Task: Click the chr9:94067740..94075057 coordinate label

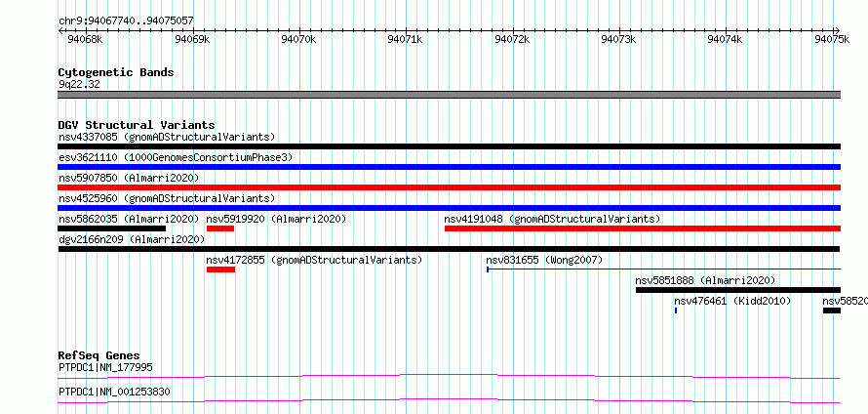Action: click(x=126, y=21)
